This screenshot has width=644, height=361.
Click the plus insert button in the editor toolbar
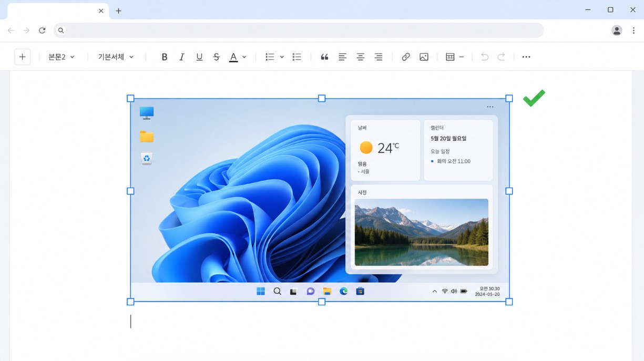22,57
